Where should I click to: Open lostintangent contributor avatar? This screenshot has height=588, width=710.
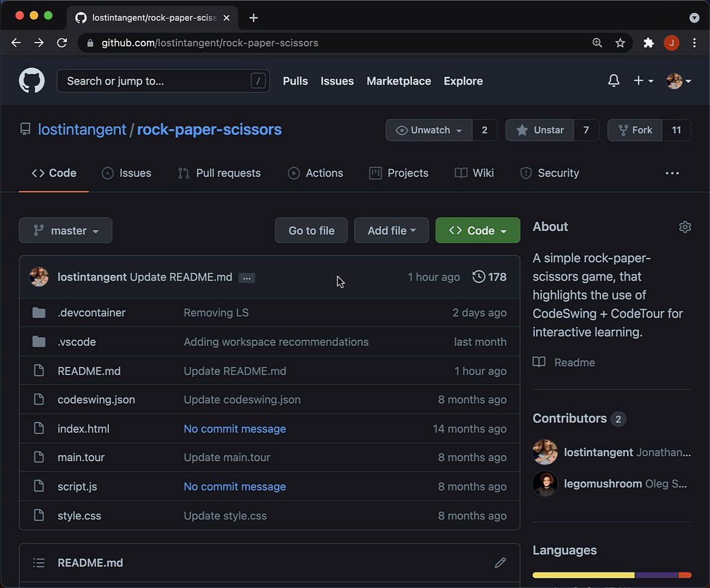(x=545, y=452)
